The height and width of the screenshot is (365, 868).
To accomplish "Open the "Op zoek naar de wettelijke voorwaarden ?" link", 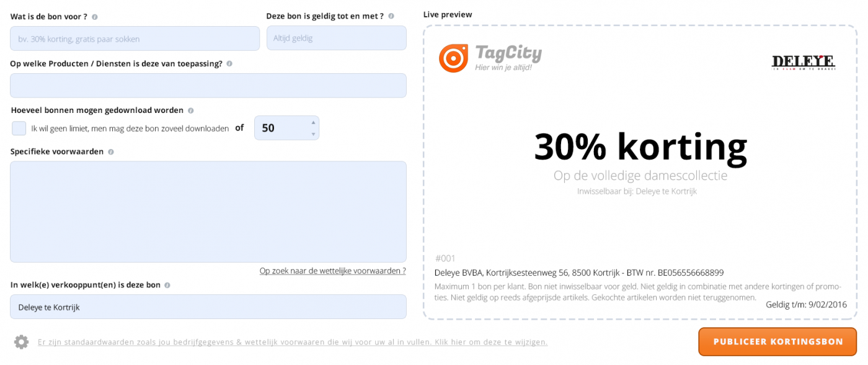I will tap(332, 271).
